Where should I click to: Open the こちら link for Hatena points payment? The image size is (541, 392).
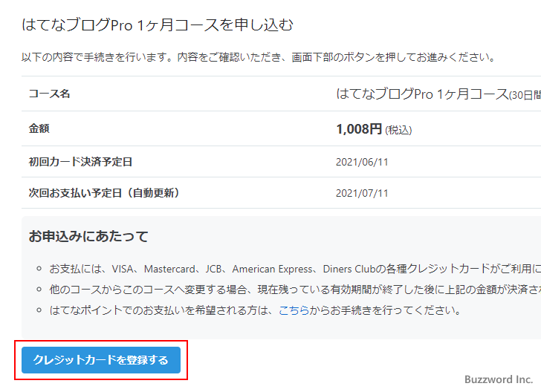pos(294,310)
